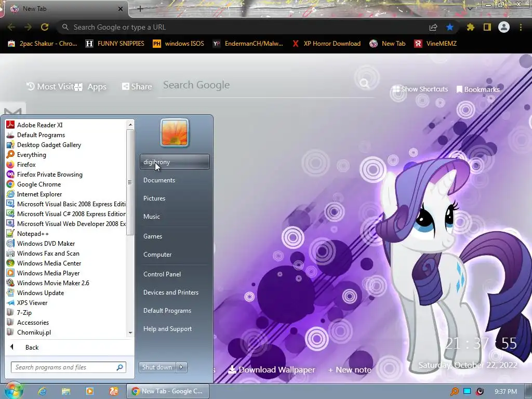Open the VineMEMZ bookmark
The image size is (532, 399).
(435, 44)
